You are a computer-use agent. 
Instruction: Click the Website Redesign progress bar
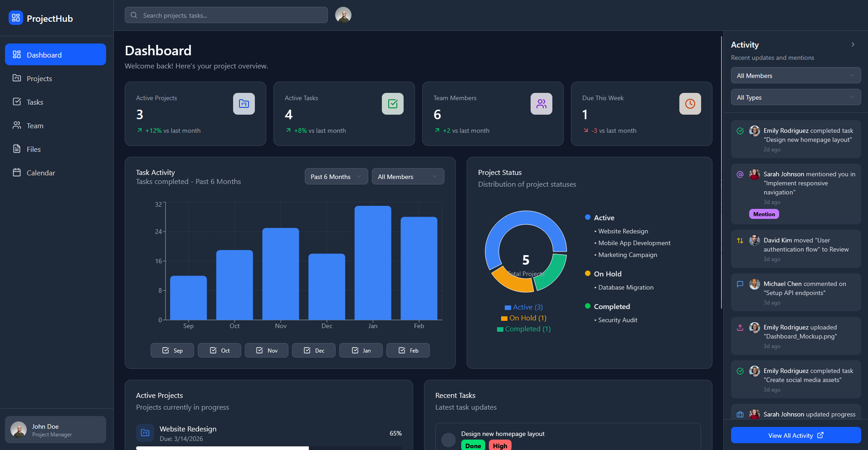point(268,448)
